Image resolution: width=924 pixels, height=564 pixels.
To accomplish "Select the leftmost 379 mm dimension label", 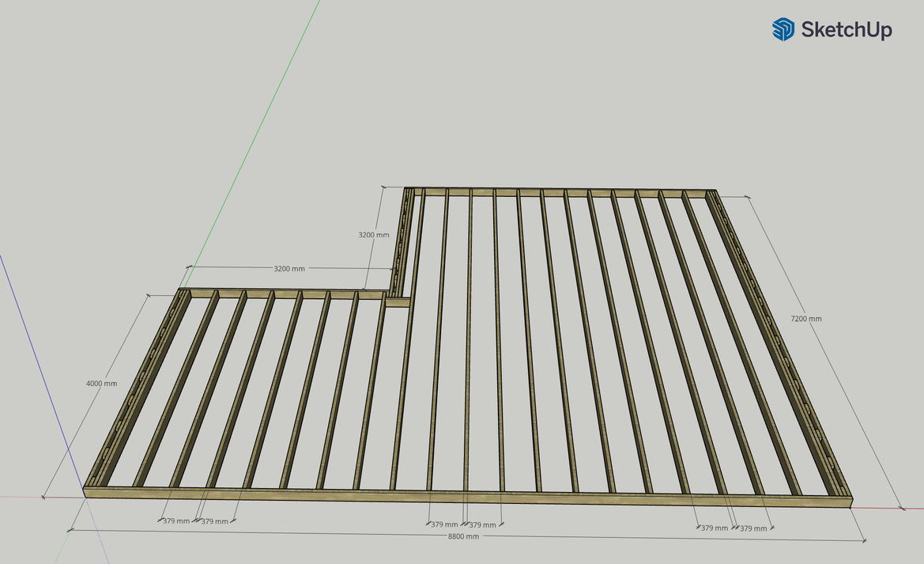I will [x=176, y=521].
